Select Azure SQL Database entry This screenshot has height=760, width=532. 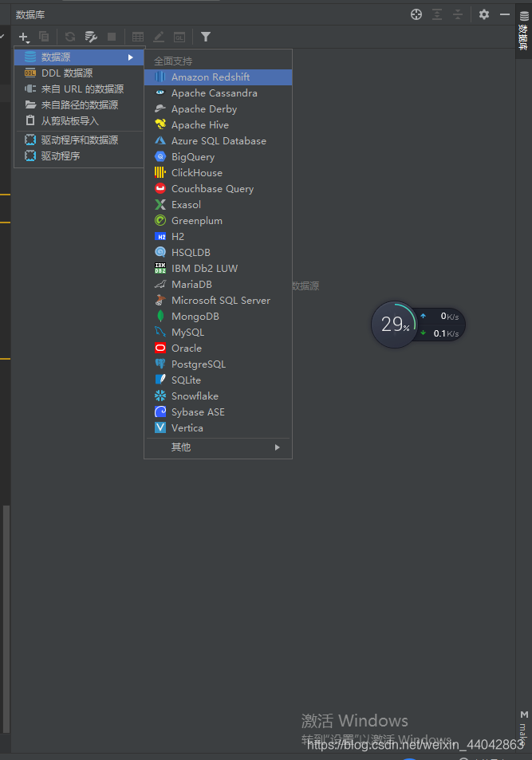[219, 141]
